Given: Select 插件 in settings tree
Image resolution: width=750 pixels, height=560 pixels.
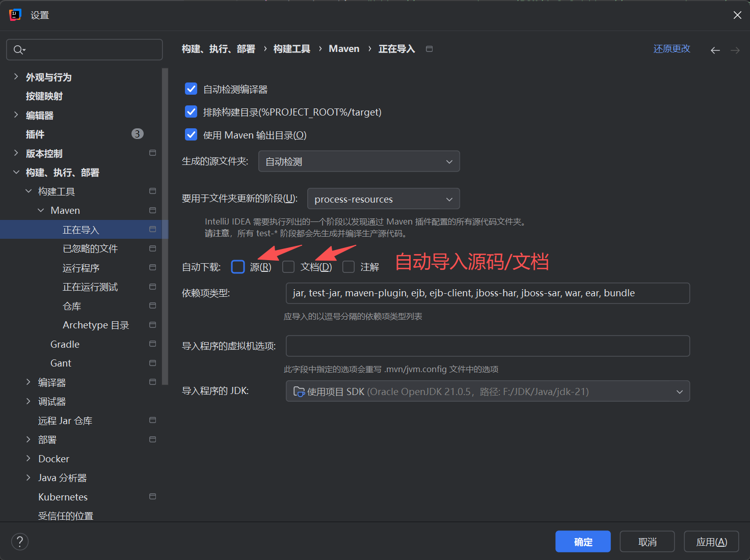Looking at the screenshot, I should pos(35,134).
